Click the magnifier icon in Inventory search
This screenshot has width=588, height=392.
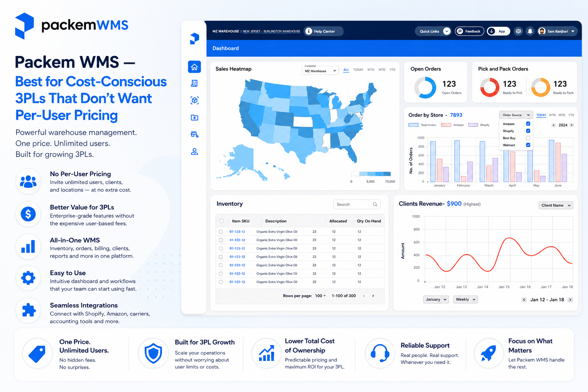(375, 204)
